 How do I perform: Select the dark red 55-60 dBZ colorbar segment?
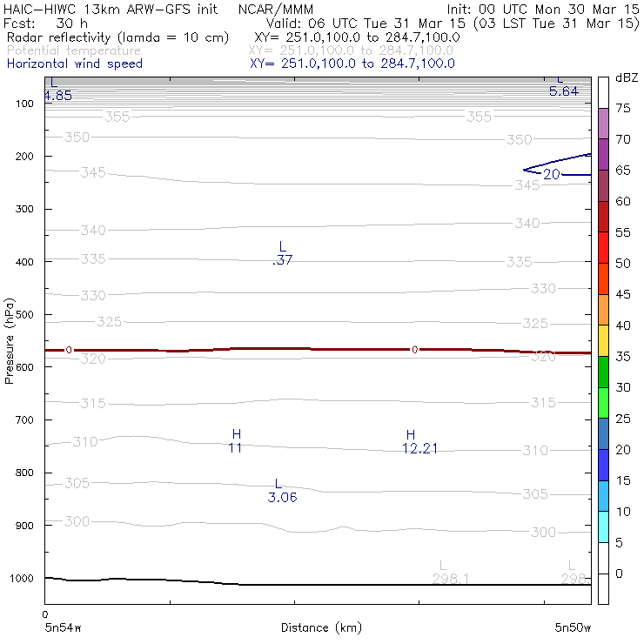click(x=603, y=217)
